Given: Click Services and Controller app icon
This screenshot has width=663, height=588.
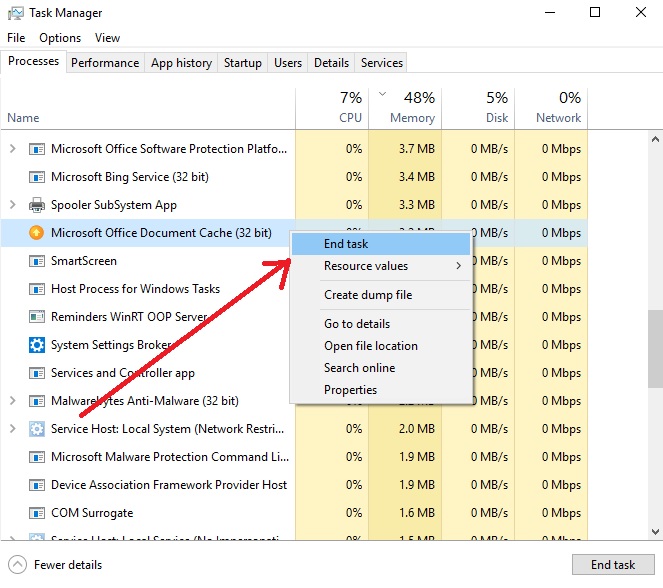Looking at the screenshot, I should [37, 373].
